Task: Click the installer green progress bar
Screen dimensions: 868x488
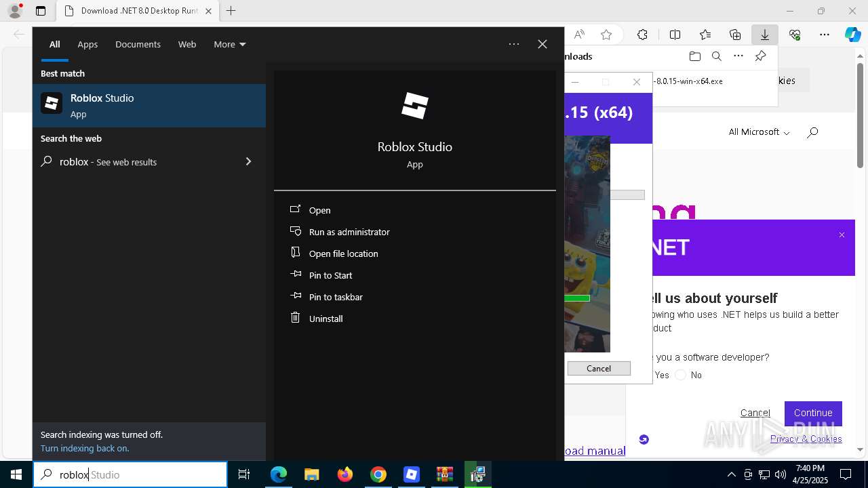Action: [577, 298]
